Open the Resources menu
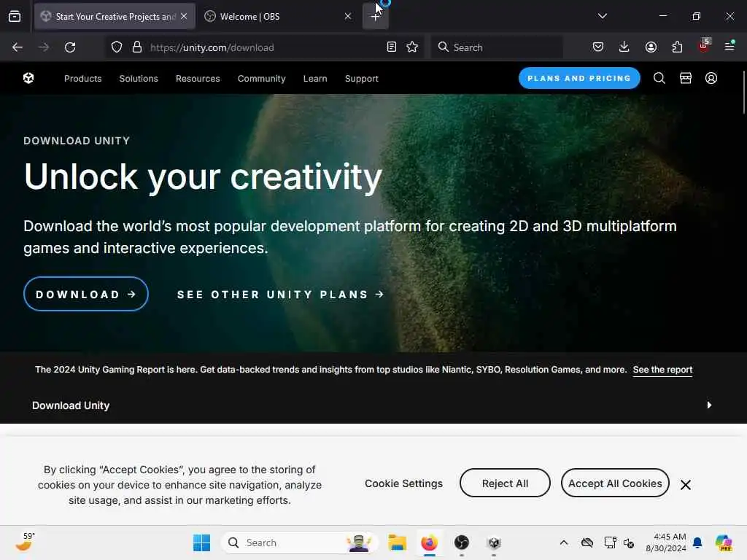747x560 pixels. tap(198, 79)
